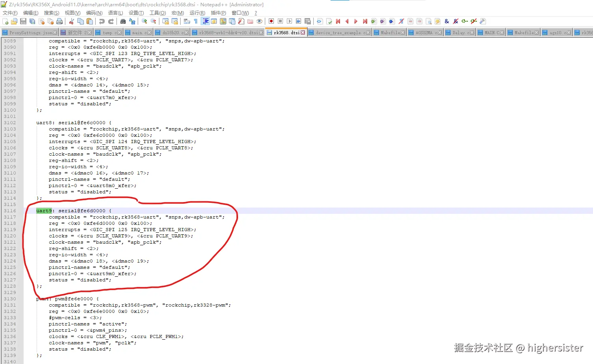The height and width of the screenshot is (364, 593).
Task: Toggle file monitoring eye icon
Action: pos(259,21)
